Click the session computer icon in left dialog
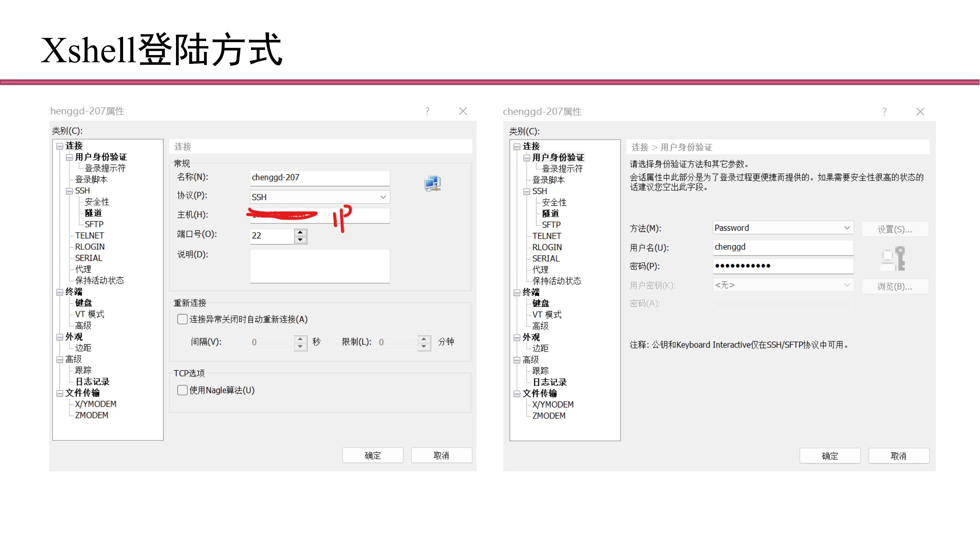Image resolution: width=980 pixels, height=551 pixels. point(432,183)
